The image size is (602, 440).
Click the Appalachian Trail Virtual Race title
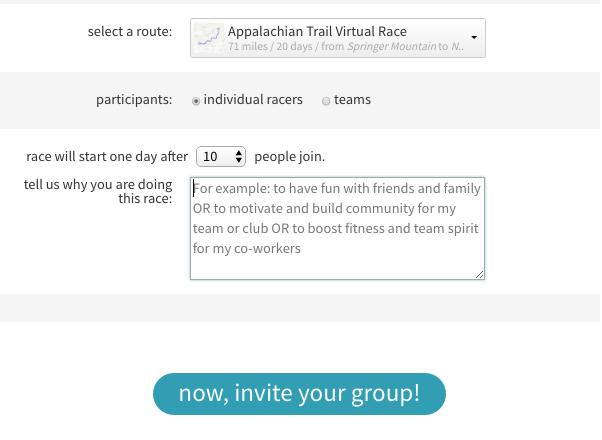tap(317, 31)
